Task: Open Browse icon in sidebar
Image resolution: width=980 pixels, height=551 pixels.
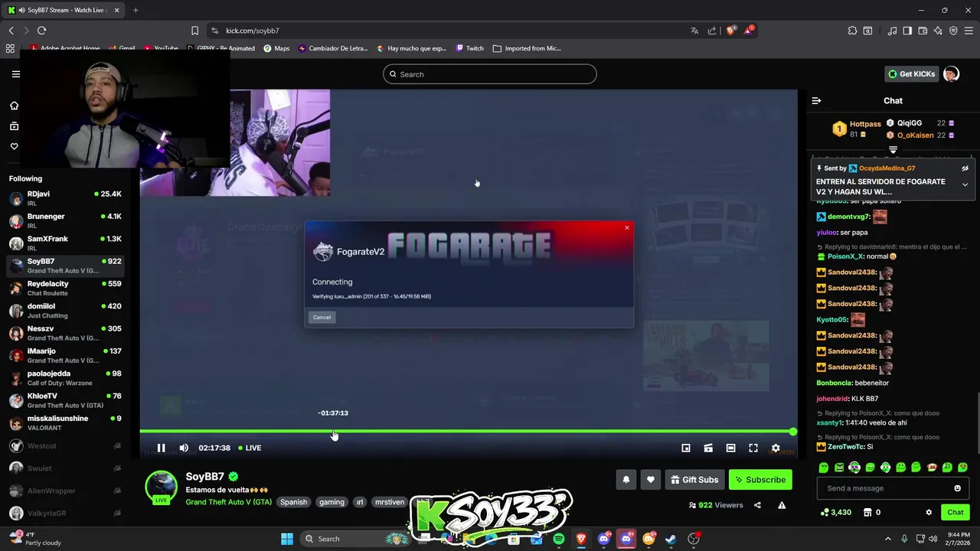Action: pos(14,126)
